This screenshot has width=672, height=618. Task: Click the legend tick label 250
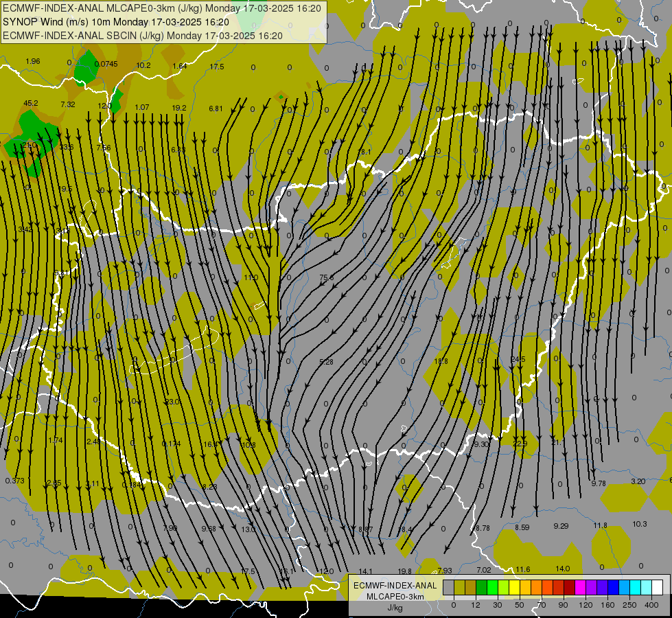pyautogui.click(x=629, y=605)
